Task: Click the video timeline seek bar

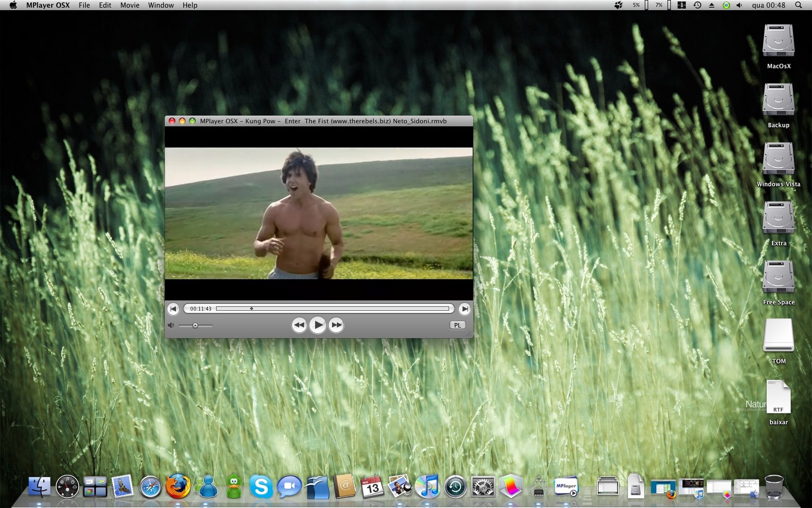Action: click(x=333, y=308)
